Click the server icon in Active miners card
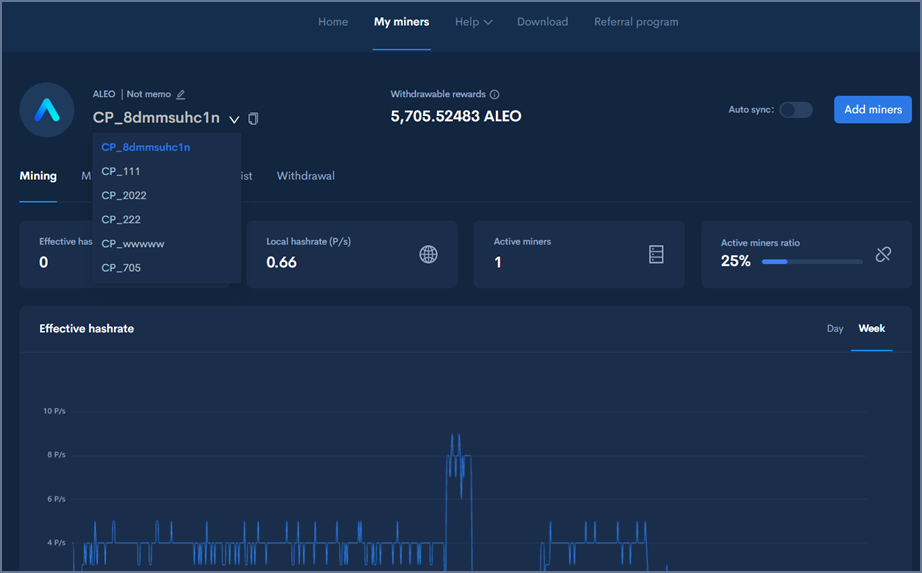Image resolution: width=922 pixels, height=573 pixels. point(656,254)
